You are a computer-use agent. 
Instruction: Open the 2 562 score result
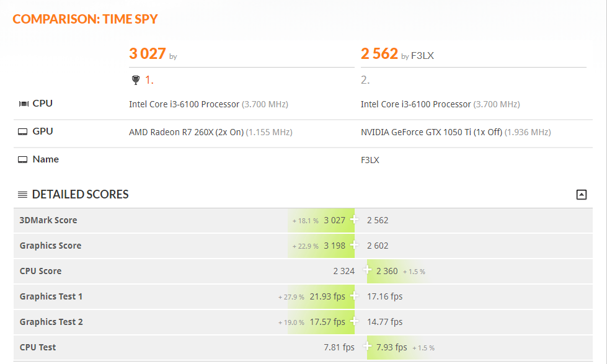pyautogui.click(x=379, y=53)
